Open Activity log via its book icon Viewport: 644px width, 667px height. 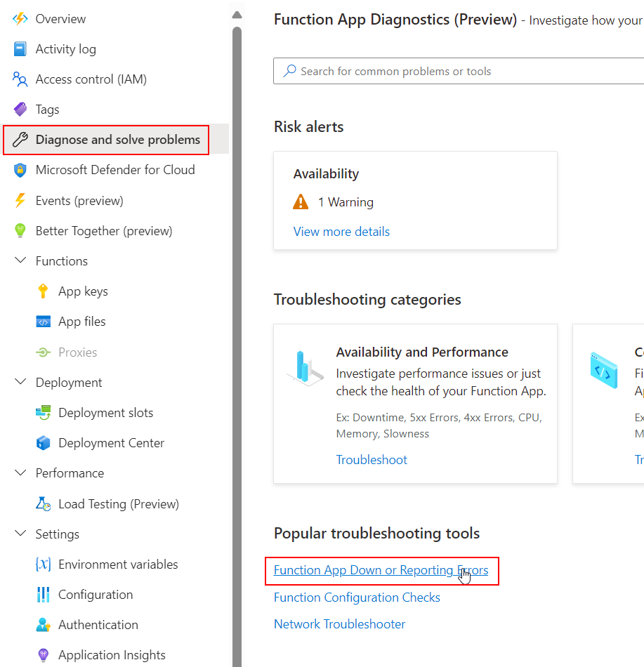point(20,49)
